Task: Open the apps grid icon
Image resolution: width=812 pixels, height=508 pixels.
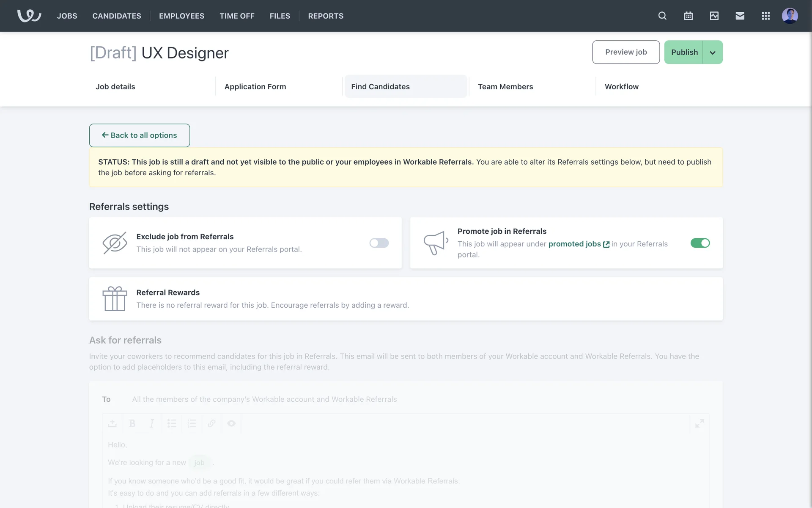Action: [x=765, y=16]
